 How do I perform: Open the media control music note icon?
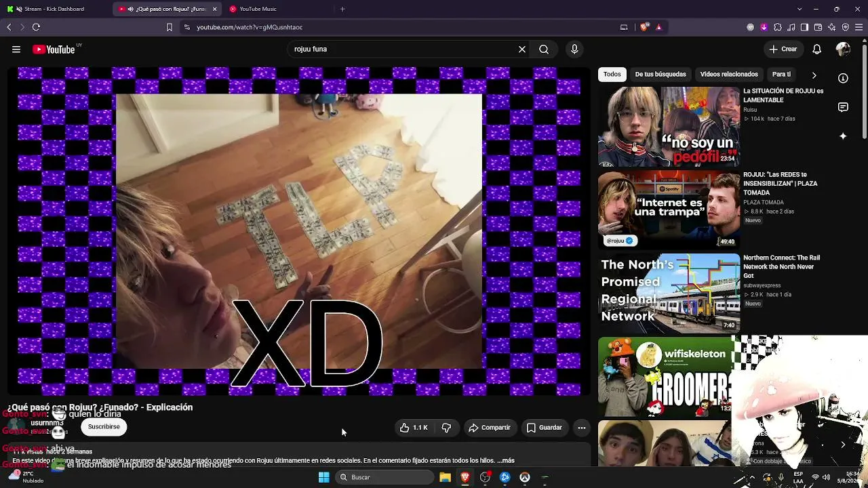coord(791,27)
